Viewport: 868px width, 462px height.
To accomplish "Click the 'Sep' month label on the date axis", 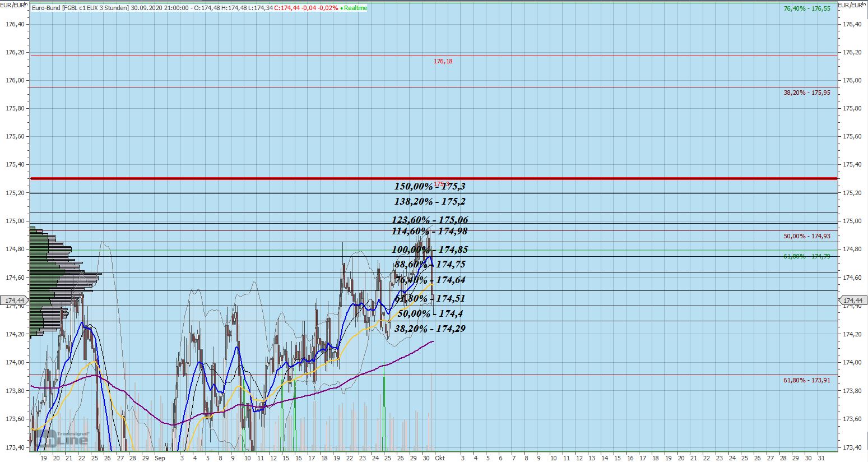I will 160,458.
